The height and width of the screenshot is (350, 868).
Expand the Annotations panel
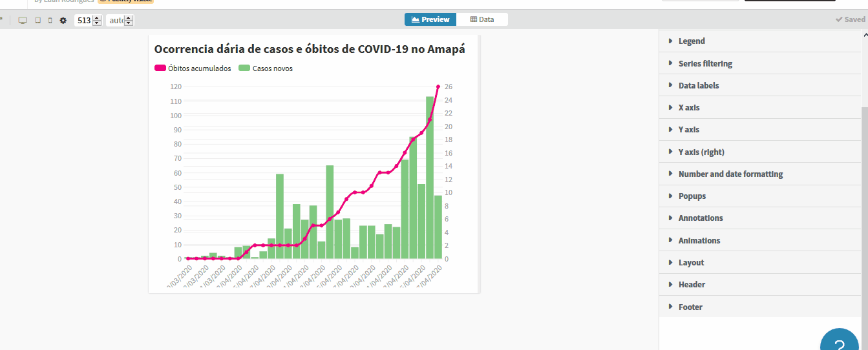coord(701,218)
